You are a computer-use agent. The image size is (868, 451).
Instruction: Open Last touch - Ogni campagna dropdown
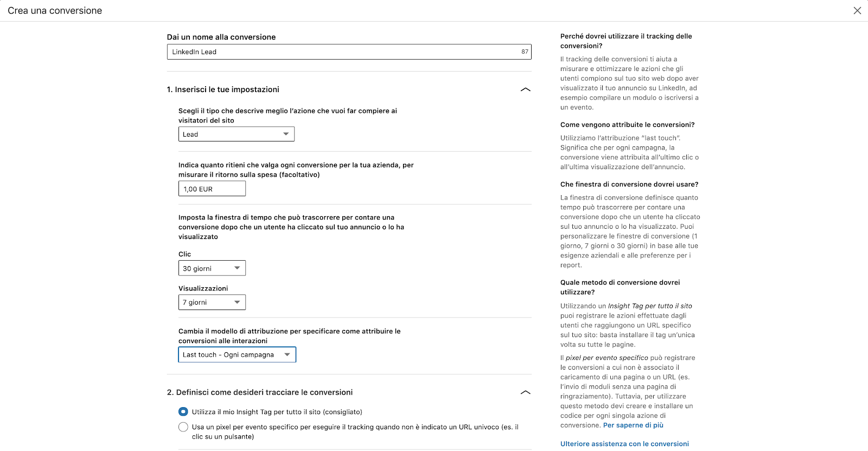[237, 355]
